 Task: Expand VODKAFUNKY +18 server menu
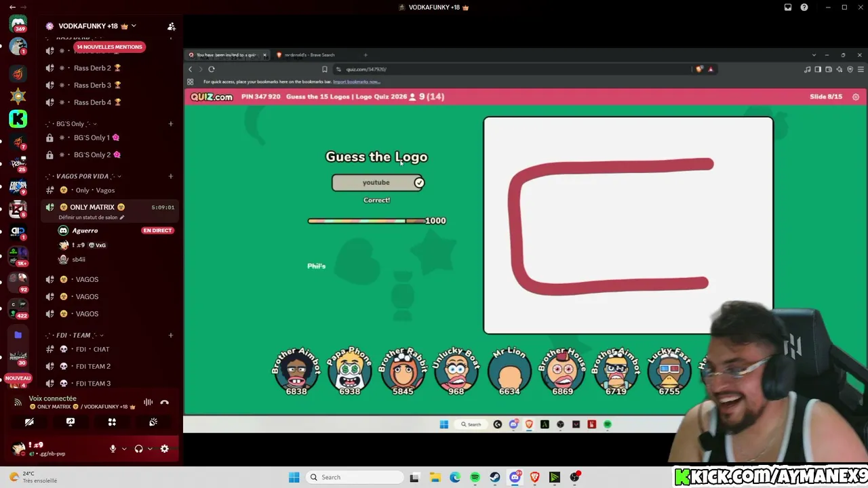(x=134, y=26)
